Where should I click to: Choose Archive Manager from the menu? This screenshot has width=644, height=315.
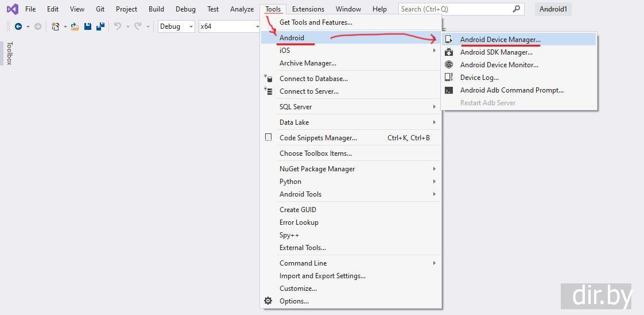351,63
